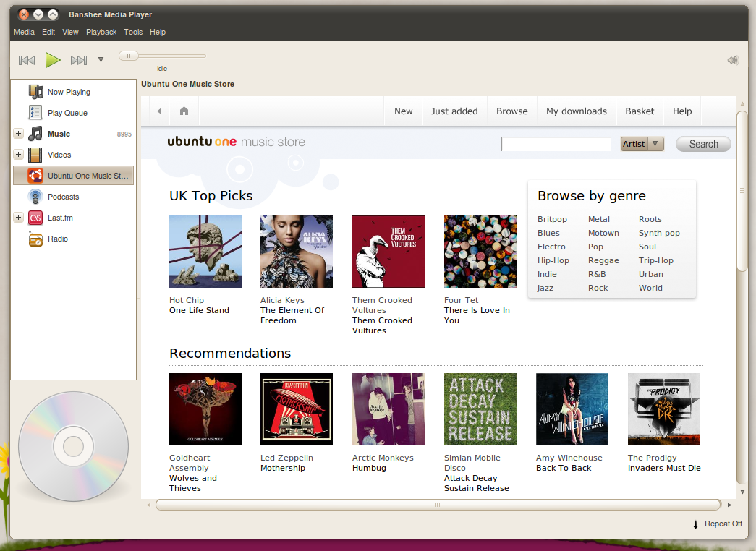Open the Artist search type dropdown
Image resolution: width=756 pixels, height=551 pixels.
[642, 144]
